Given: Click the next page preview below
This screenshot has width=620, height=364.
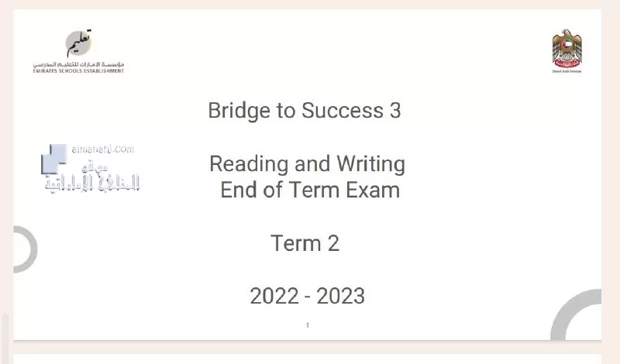Looking at the screenshot, I should coord(307,359).
